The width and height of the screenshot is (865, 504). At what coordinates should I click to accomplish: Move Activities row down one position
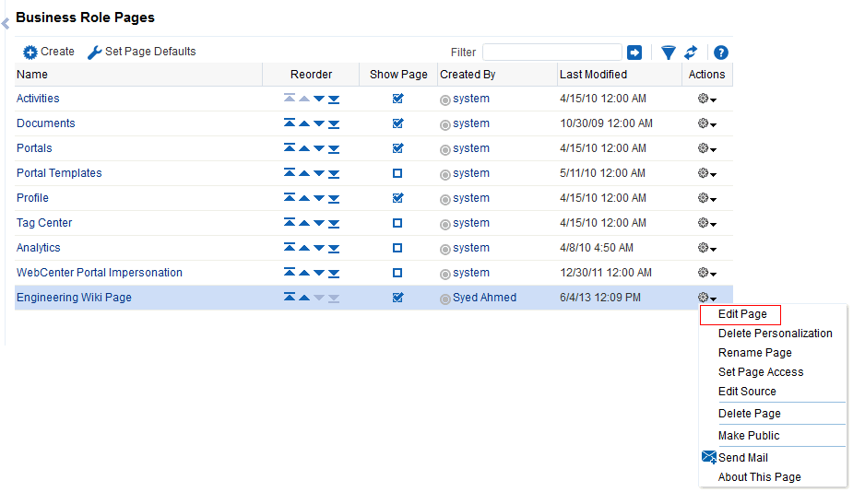(319, 99)
